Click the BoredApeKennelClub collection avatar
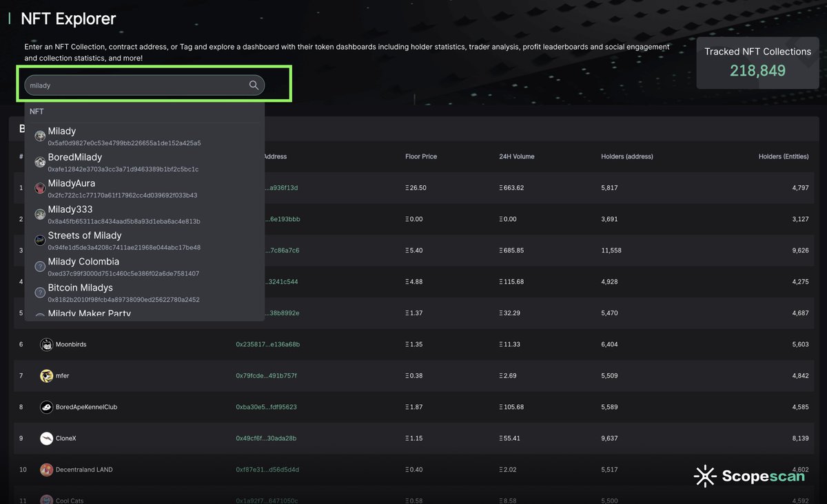 [46, 407]
